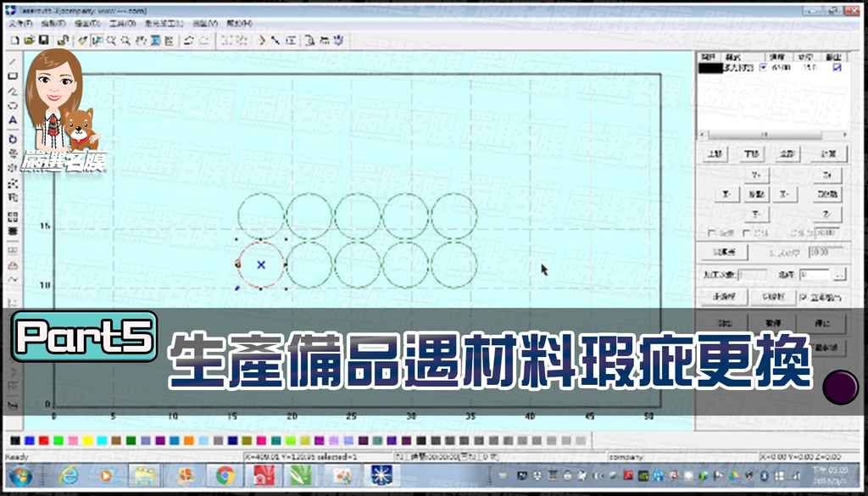Select the Ellipse draw tool
This screenshot has height=496, width=868.
[x=14, y=105]
